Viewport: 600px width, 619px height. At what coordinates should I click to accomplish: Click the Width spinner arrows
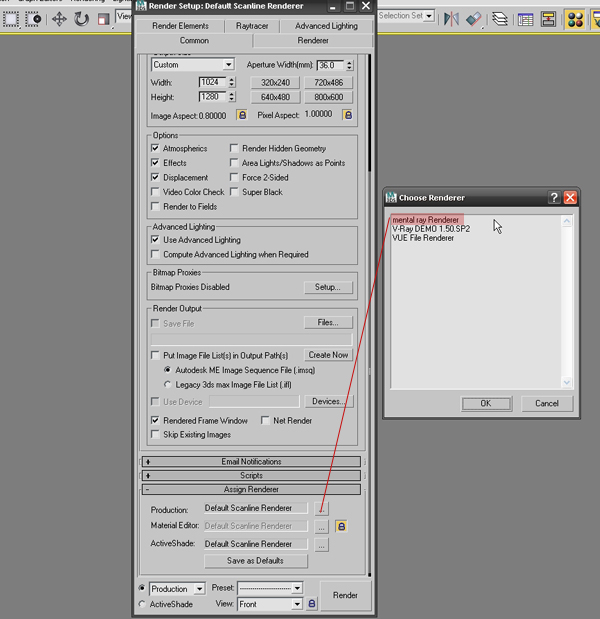pos(232,82)
